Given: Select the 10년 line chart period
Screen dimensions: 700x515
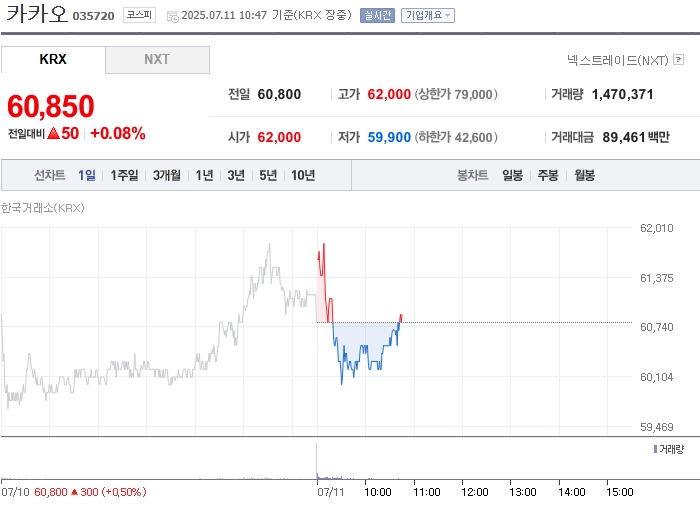Looking at the screenshot, I should 303,175.
